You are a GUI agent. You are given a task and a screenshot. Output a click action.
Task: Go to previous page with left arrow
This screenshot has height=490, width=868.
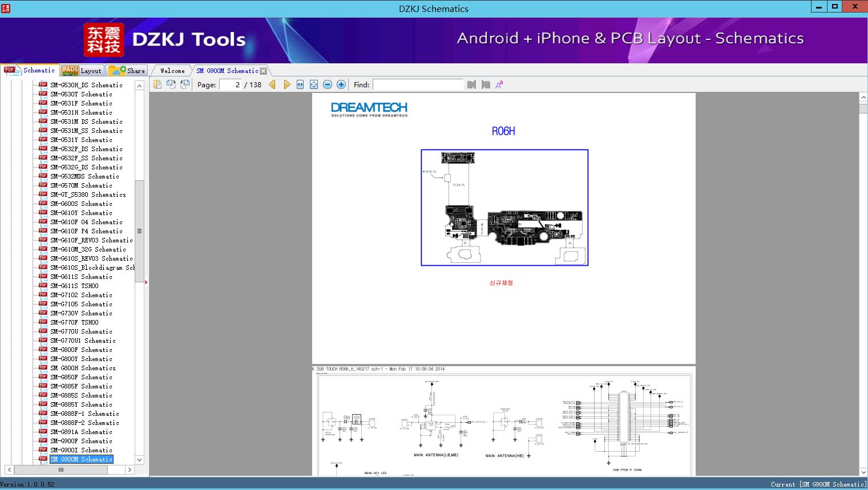click(272, 84)
